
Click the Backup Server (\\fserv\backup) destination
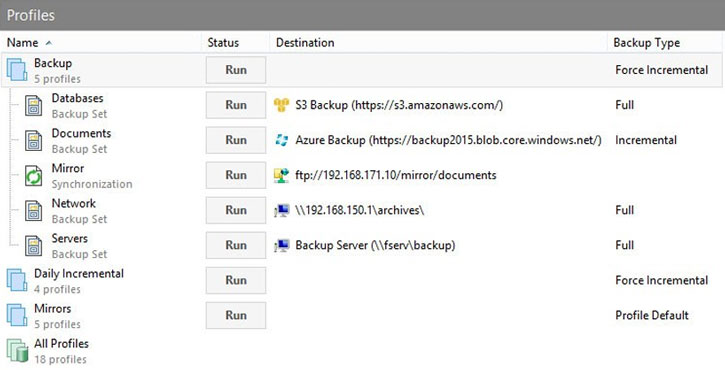tap(375, 246)
